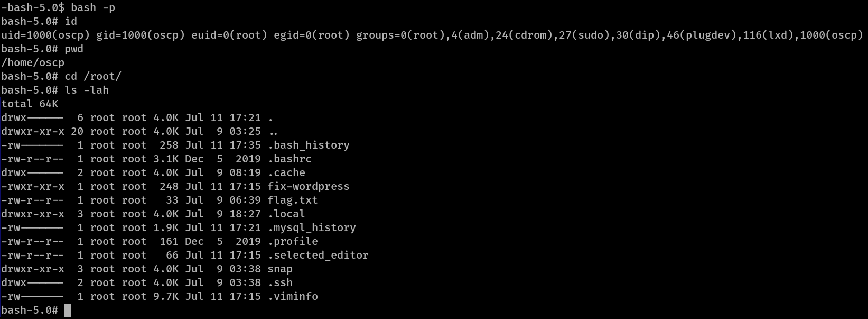Click the .profile file name
The image size is (868, 319).
(293, 242)
